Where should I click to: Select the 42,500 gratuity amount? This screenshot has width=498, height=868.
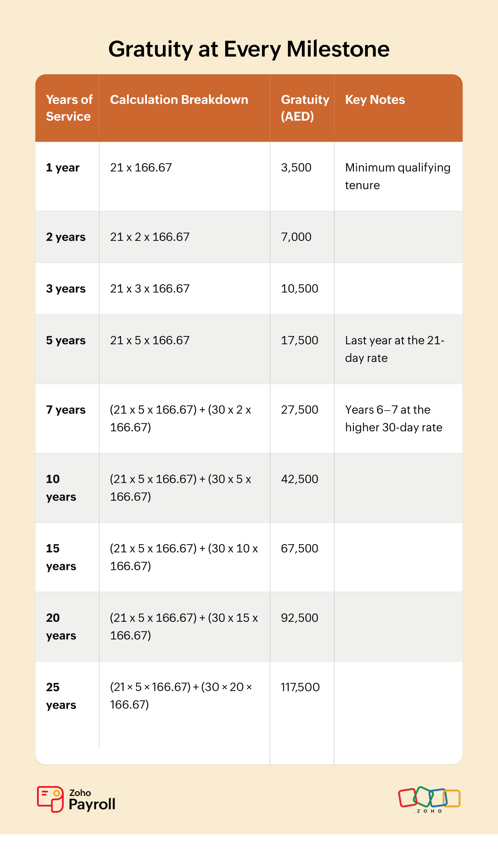point(300,479)
